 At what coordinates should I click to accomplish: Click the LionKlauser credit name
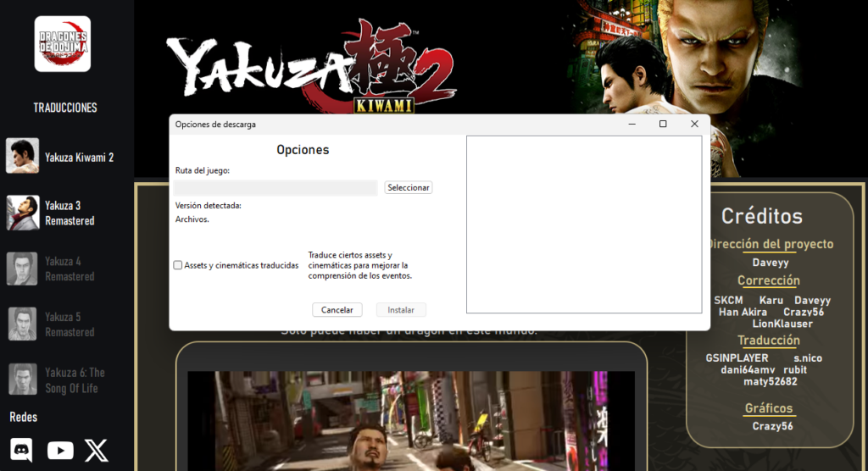click(x=782, y=324)
